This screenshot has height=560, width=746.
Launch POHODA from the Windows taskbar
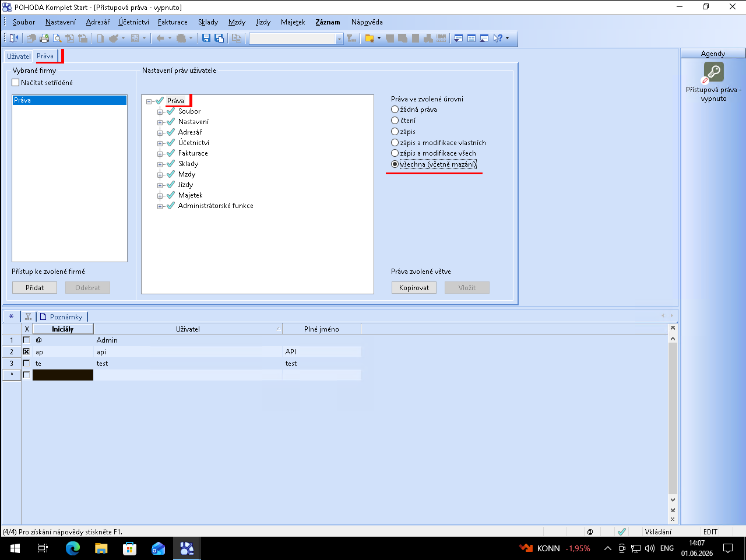186,548
